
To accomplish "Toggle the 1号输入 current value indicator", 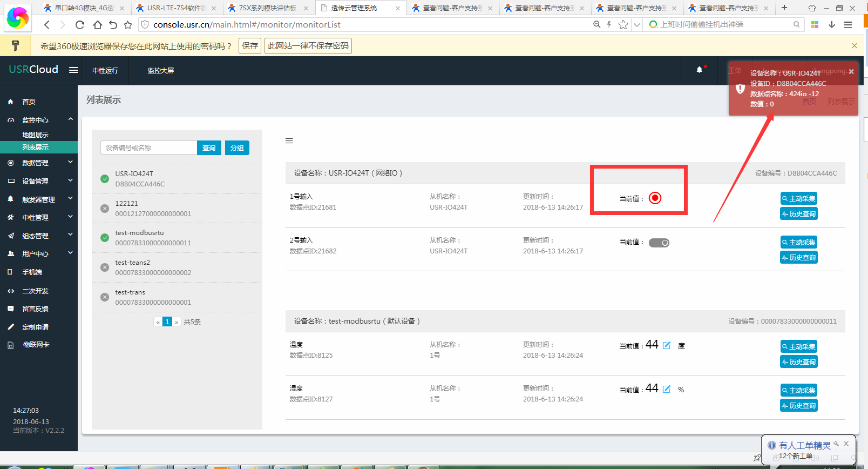I will [655, 198].
